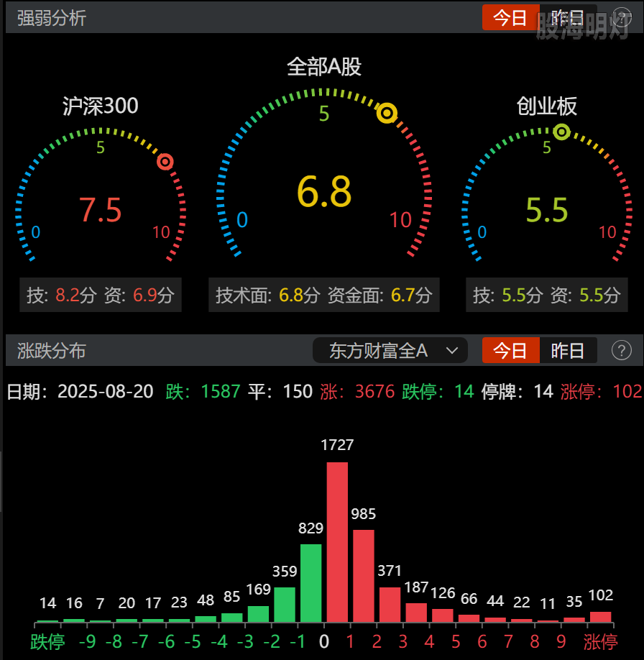Click the 强弱分析 panel title

[x=52, y=18]
